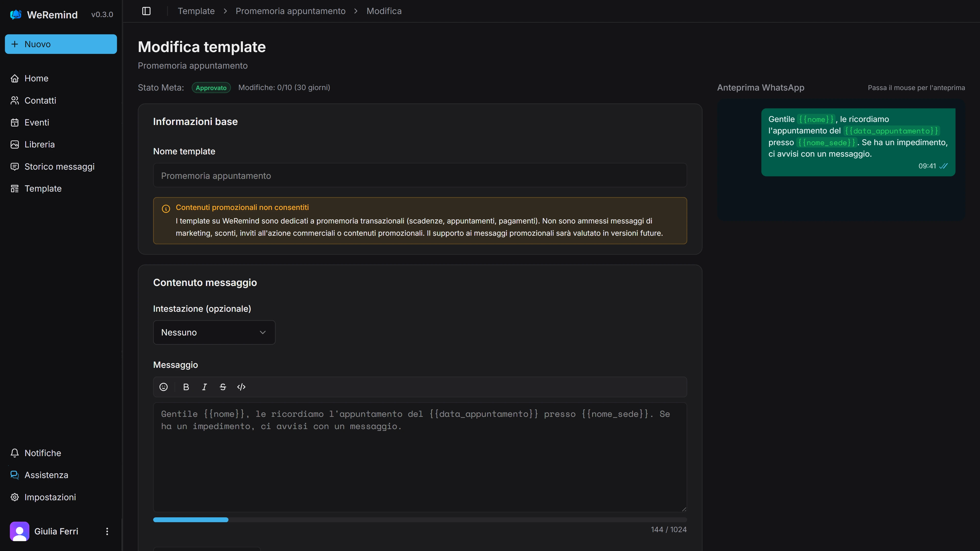Open the emoji picker in message toolbar
This screenshot has height=551, width=980.
pyautogui.click(x=164, y=387)
